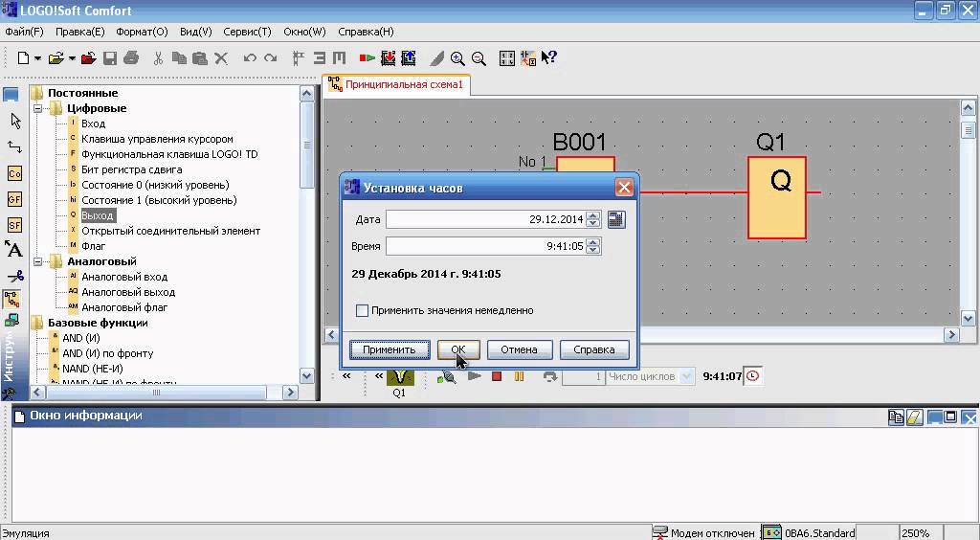Switch to Принципиальная схема1 tab
The height and width of the screenshot is (540, 980).
396,84
